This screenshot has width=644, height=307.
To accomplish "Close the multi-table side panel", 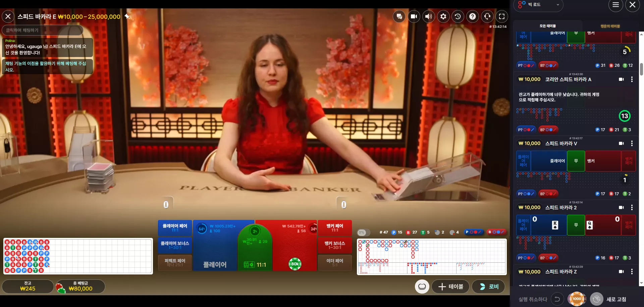I will 633,5.
